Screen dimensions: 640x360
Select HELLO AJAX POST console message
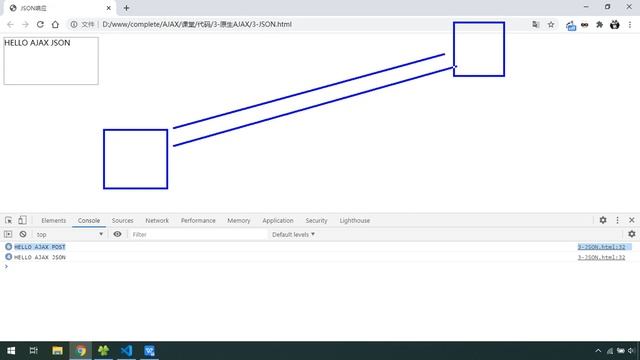[40, 247]
